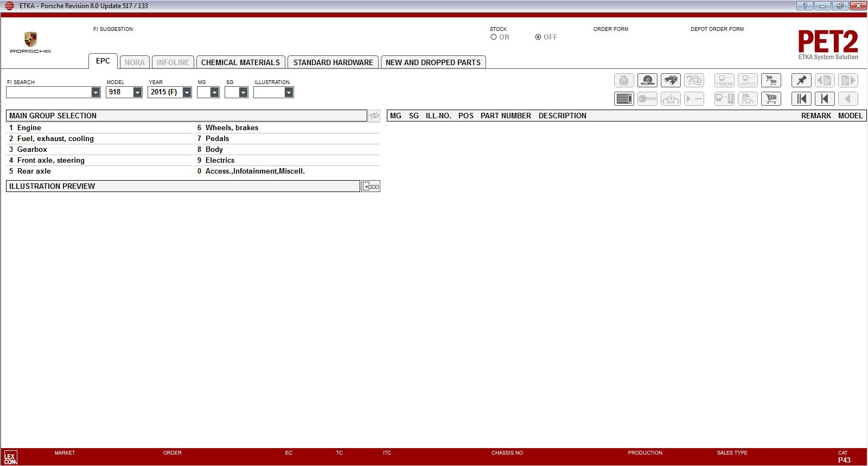The image size is (868, 466).
Task: Click the printer icon in the toolbar
Action: click(624, 81)
